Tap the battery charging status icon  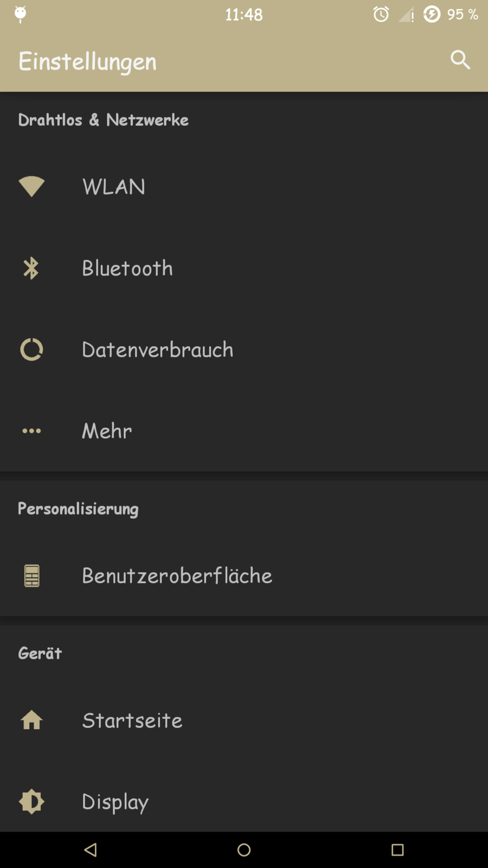432,14
